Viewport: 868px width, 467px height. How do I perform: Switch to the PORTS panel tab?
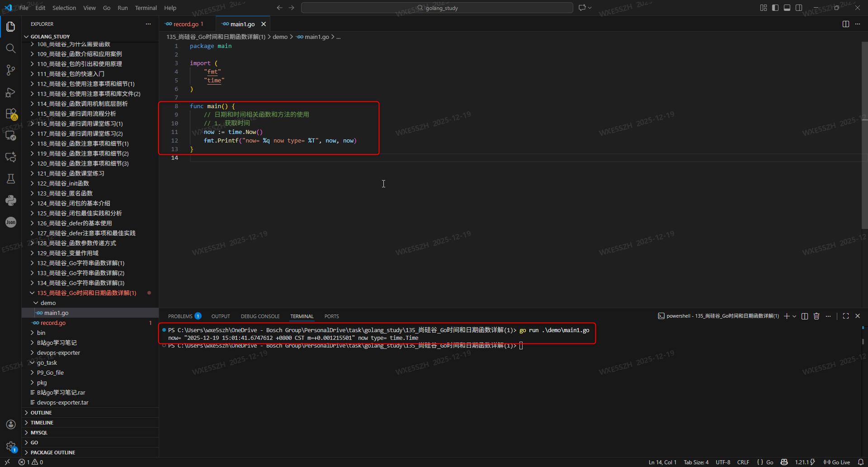331,316
